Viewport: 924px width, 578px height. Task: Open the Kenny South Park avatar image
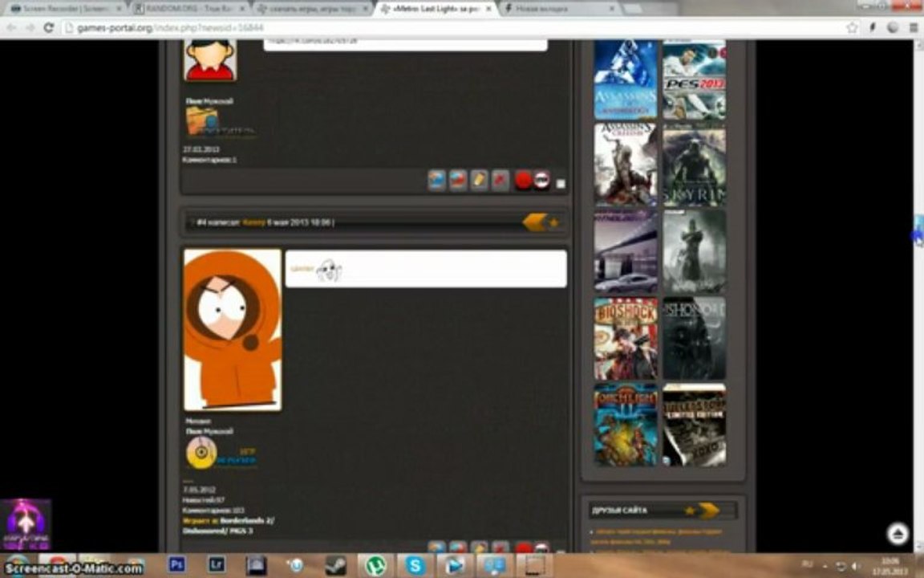(233, 329)
